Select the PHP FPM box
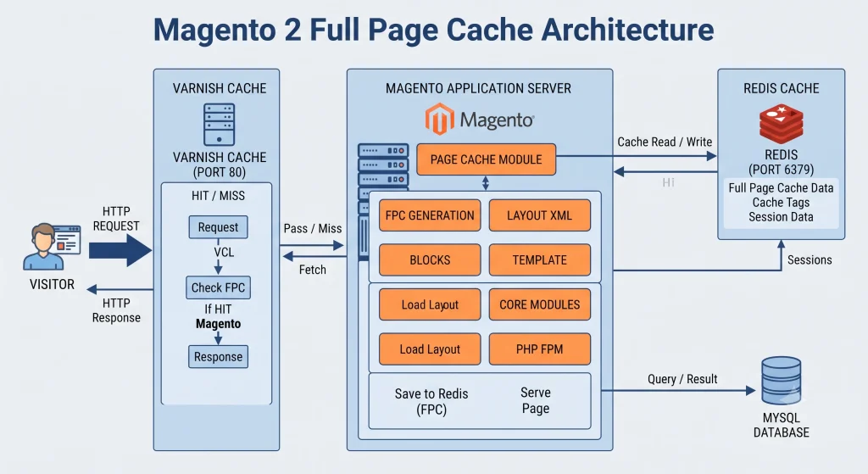The image size is (868, 474). 540,349
